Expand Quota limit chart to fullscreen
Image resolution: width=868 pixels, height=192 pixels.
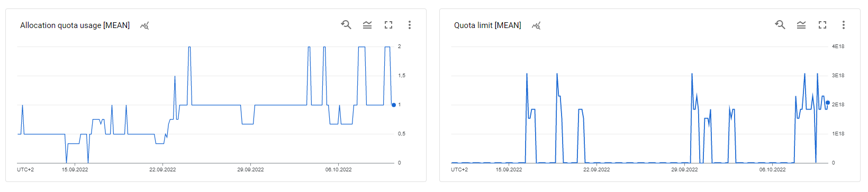coord(822,25)
